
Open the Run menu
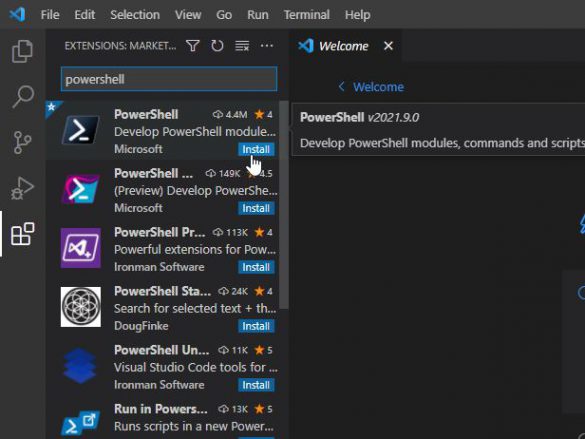(258, 15)
